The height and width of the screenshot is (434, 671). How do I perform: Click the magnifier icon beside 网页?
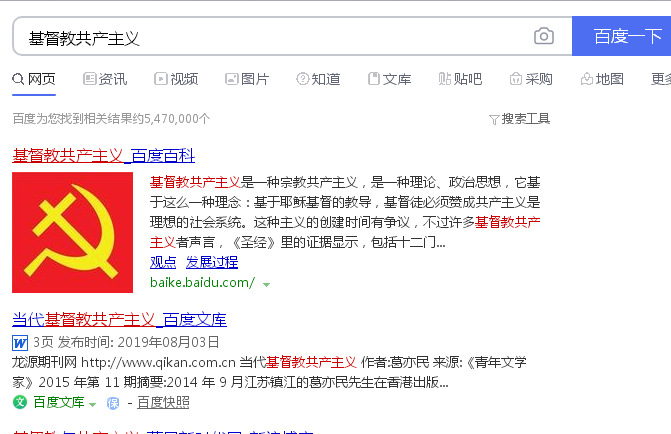18,79
